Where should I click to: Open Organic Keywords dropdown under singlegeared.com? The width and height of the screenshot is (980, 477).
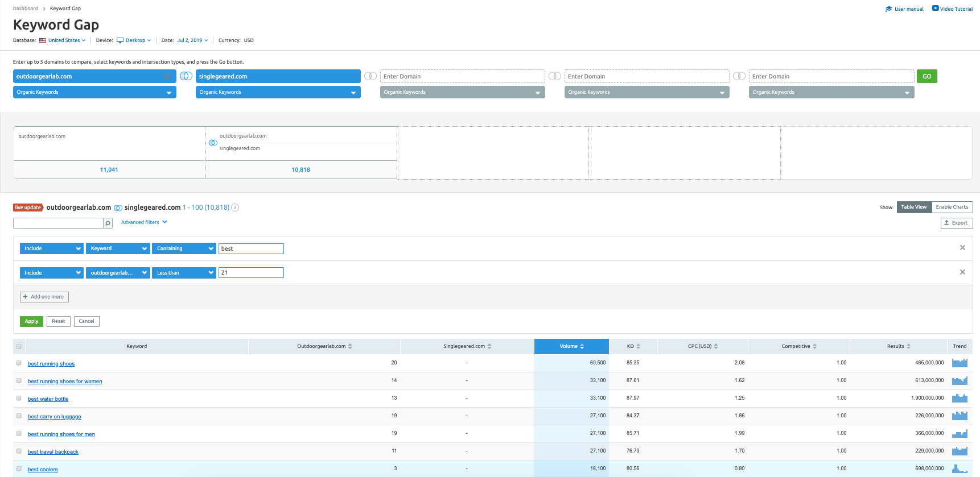(278, 92)
